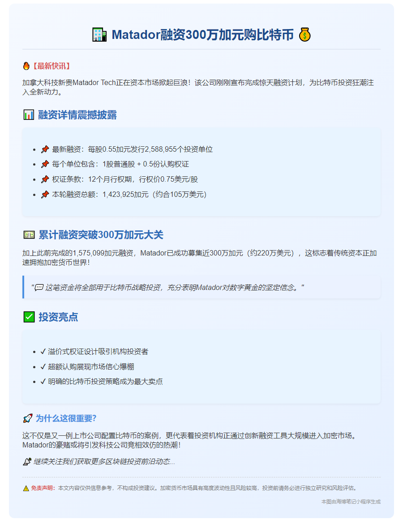Viewport: 403px width, 532px height.
Task: Click the speech bubble icon in the quote
Action: pyautogui.click(x=39, y=288)
